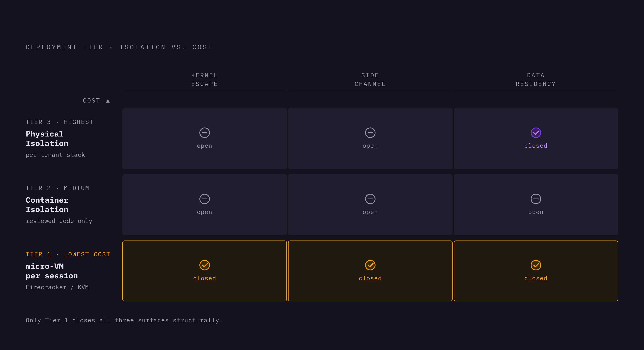This screenshot has height=350, width=644.
Task: Click the open icon for Tier 2 Data Residency
Action: (536, 199)
